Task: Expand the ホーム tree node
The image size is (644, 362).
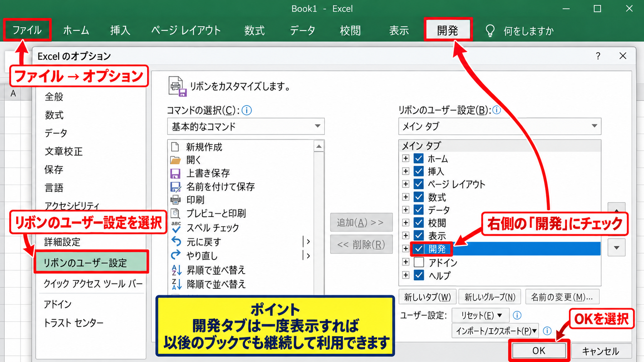Action: 406,158
